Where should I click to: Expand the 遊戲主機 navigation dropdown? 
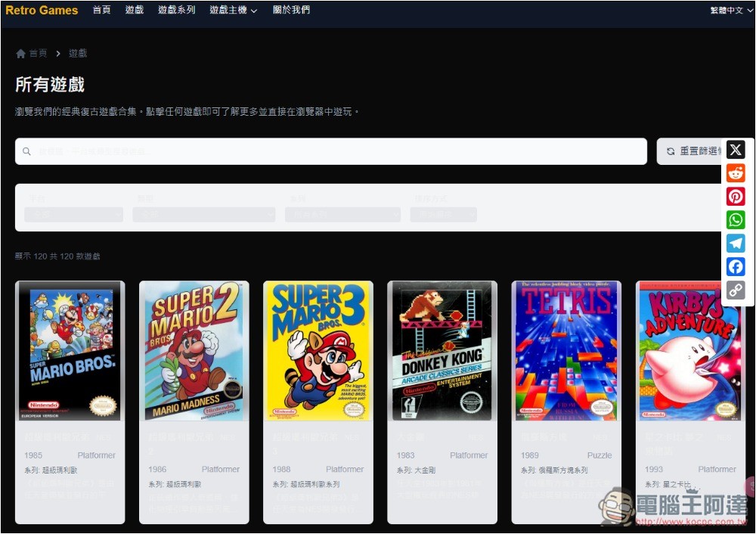232,10
